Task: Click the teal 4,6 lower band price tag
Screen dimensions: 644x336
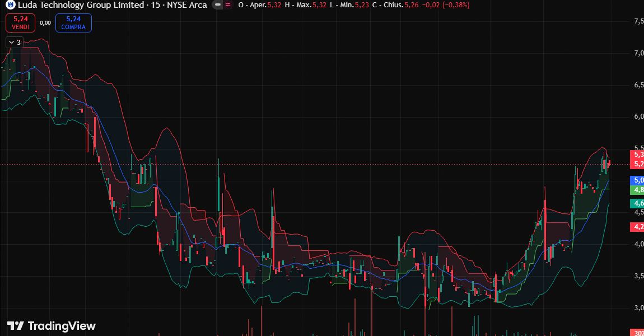Action: click(x=637, y=203)
